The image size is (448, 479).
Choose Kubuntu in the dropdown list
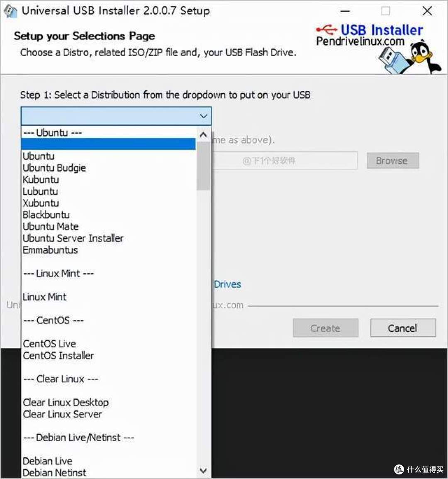108,180
